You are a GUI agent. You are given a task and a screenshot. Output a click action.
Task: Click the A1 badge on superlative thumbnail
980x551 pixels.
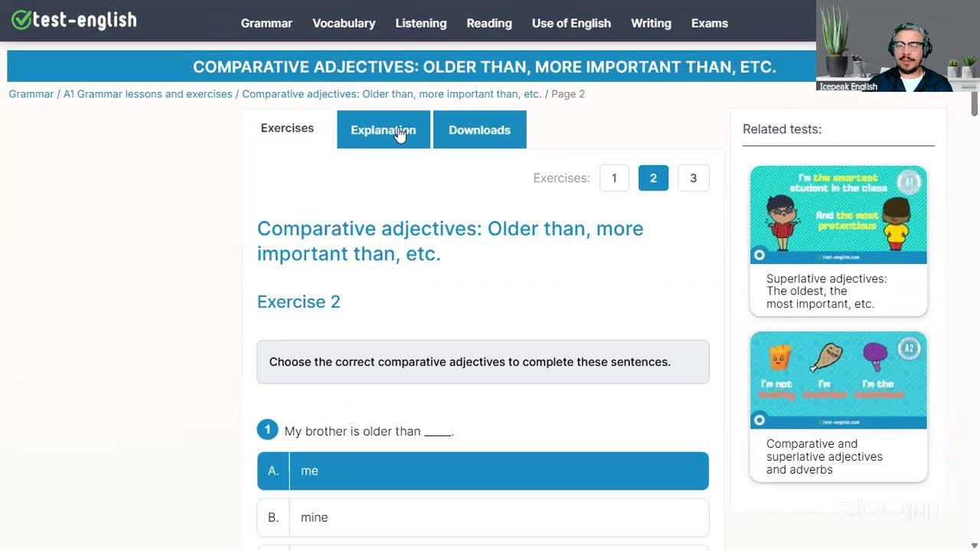click(x=908, y=182)
